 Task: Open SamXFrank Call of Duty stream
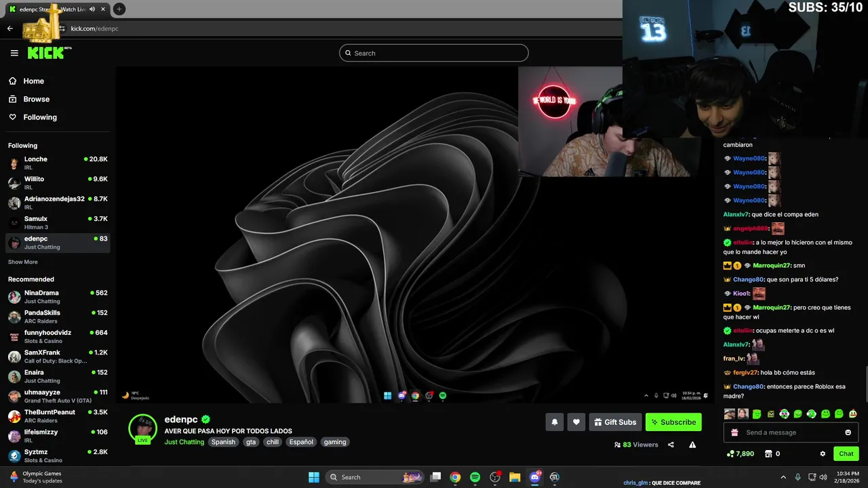(58, 357)
